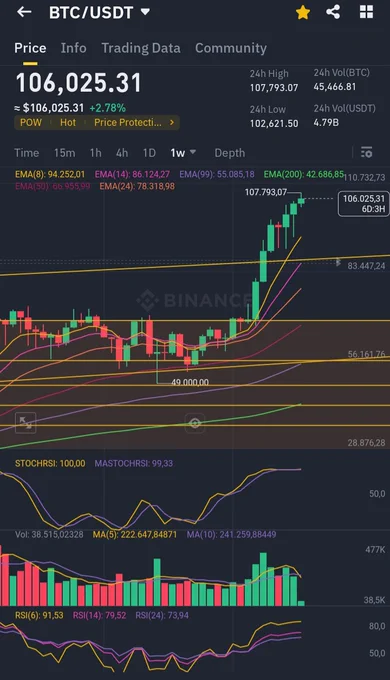Switch to the Price tab

pyautogui.click(x=30, y=48)
